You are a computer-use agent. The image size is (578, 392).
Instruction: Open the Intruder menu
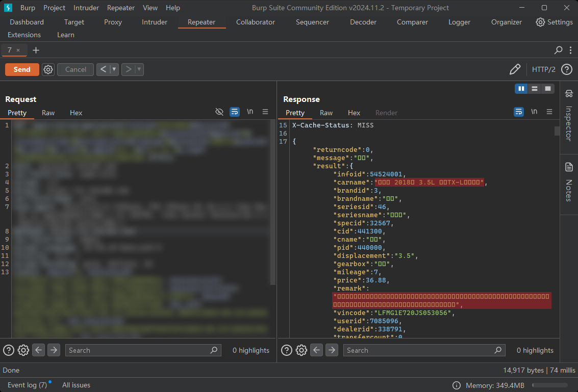pyautogui.click(x=86, y=8)
